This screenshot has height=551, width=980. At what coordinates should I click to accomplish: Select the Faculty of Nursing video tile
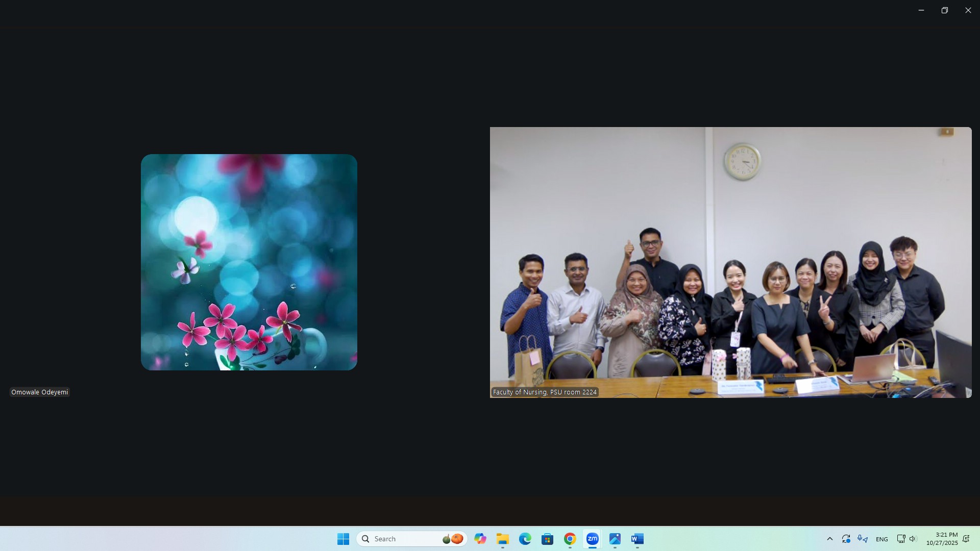[x=730, y=262]
